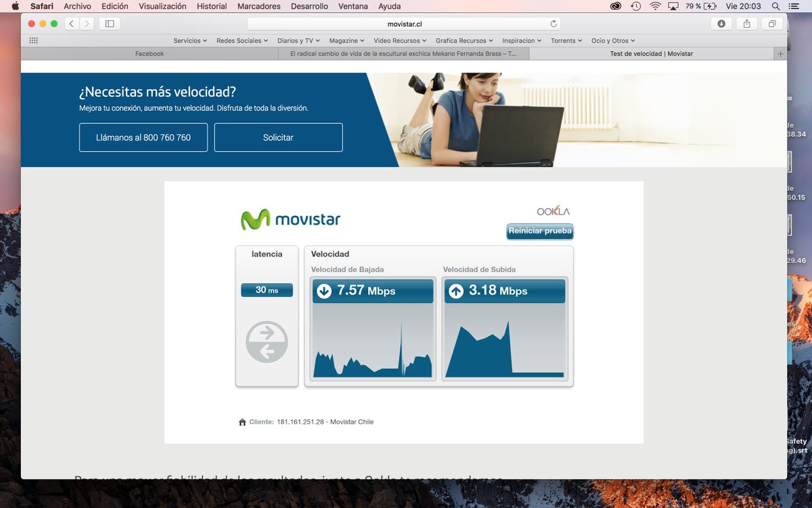The height and width of the screenshot is (508, 812).
Task: Open the Marcadores menu
Action: click(259, 6)
